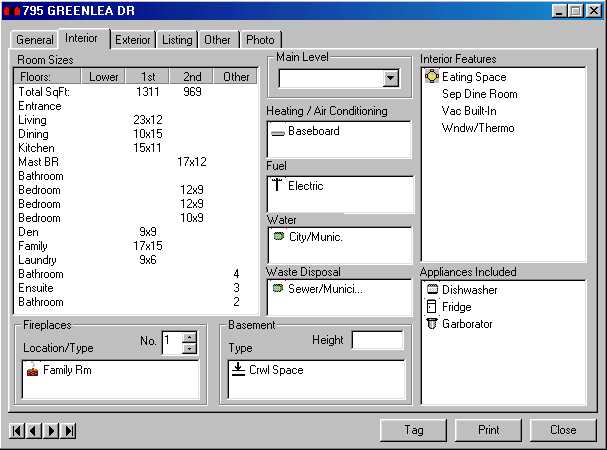Click the Fridge appliance icon

(x=431, y=307)
